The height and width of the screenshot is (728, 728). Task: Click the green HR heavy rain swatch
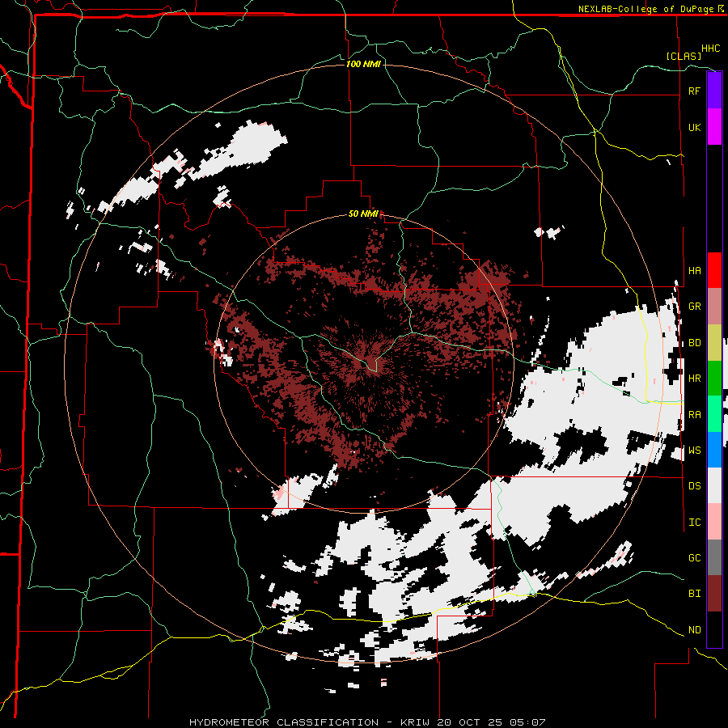714,378
